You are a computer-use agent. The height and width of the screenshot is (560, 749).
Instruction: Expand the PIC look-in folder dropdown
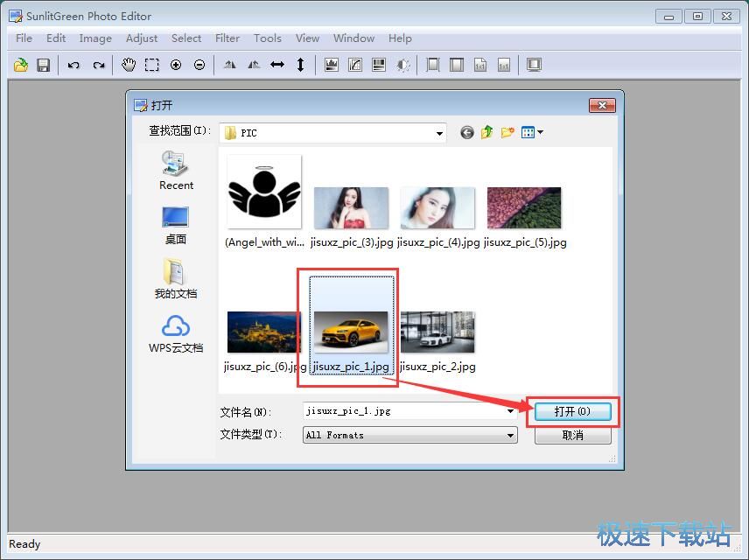point(439,133)
